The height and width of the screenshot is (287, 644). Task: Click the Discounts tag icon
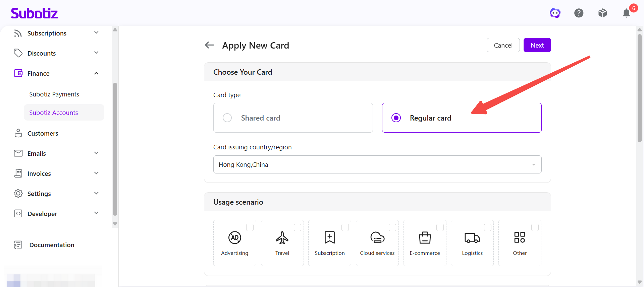point(18,53)
